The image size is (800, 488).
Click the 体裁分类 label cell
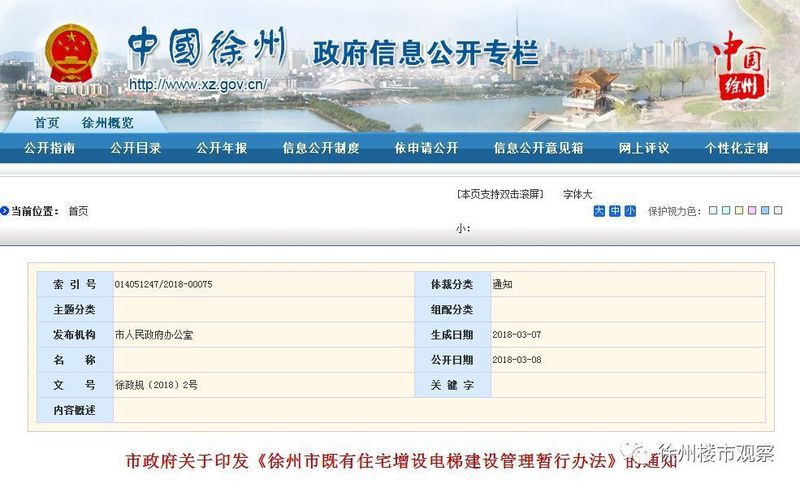point(453,284)
